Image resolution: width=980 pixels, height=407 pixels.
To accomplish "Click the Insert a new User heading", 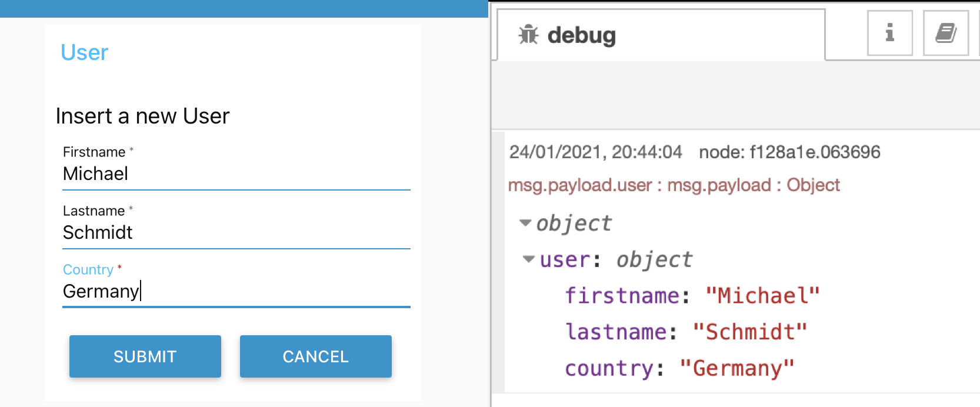I will [x=142, y=116].
